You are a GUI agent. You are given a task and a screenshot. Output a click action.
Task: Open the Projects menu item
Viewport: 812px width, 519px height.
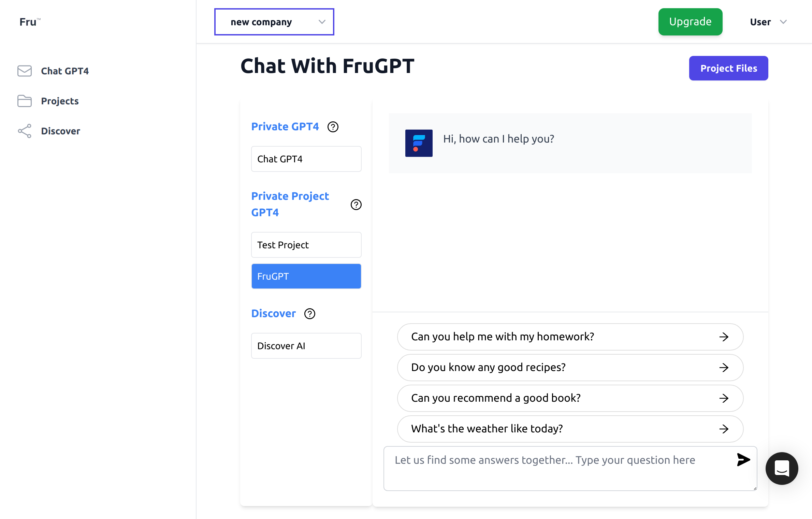(59, 101)
